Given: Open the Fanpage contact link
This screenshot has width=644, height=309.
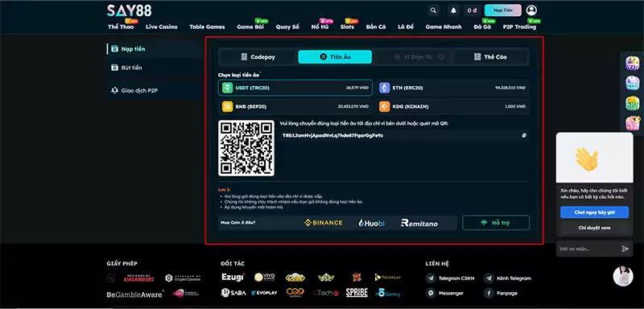Looking at the screenshot, I should coord(501,293).
